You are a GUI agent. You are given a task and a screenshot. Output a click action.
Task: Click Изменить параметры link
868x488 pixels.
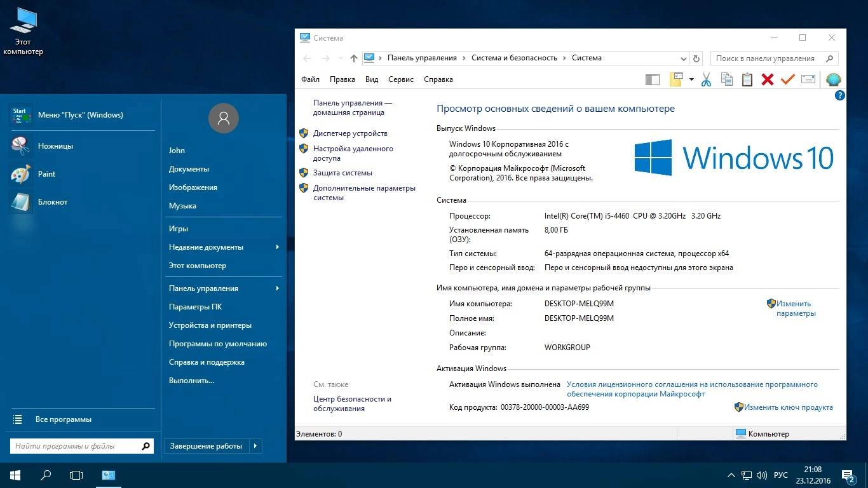(x=796, y=308)
